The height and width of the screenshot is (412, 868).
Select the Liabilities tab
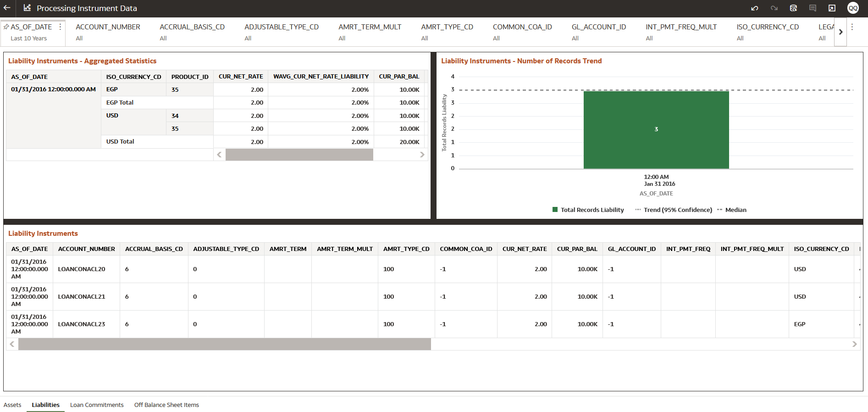pos(45,405)
